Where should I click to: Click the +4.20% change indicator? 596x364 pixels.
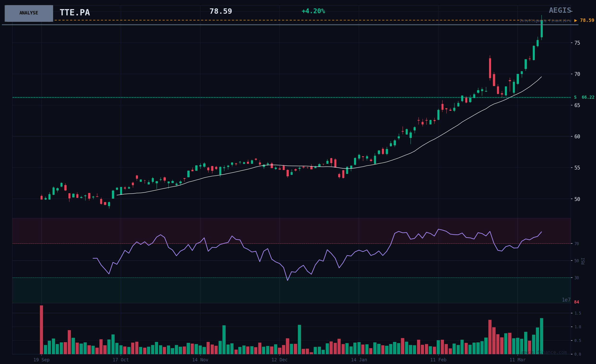(x=313, y=11)
